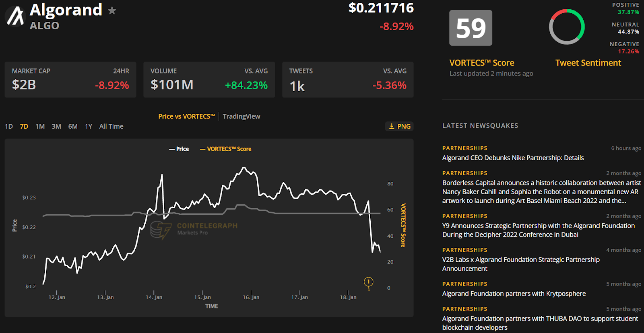The image size is (644, 333).
Task: Click the Tweets 1k card
Action: (348, 80)
